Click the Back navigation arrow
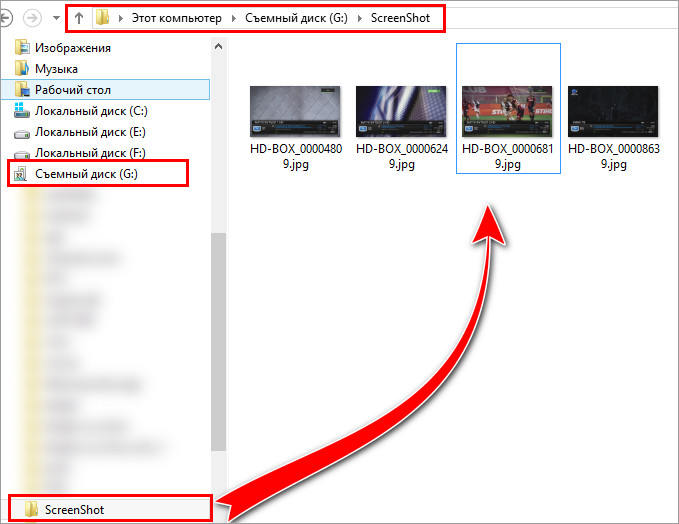Image resolution: width=679 pixels, height=524 pixels. pyautogui.click(x=6, y=18)
